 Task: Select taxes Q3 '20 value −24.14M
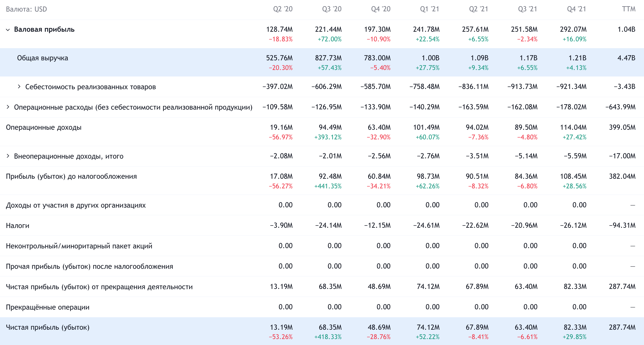tap(328, 225)
